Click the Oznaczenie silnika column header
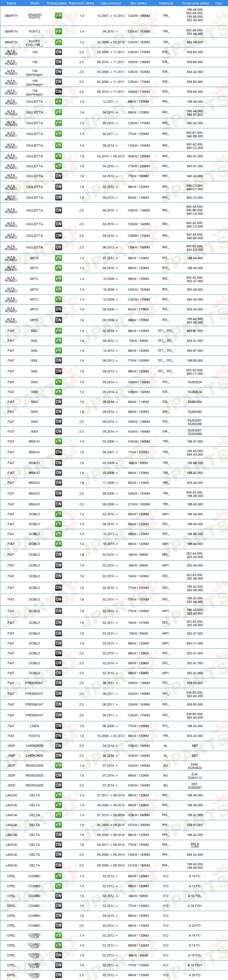The width and height of the screenshot is (228, 980). tap(195, 3)
